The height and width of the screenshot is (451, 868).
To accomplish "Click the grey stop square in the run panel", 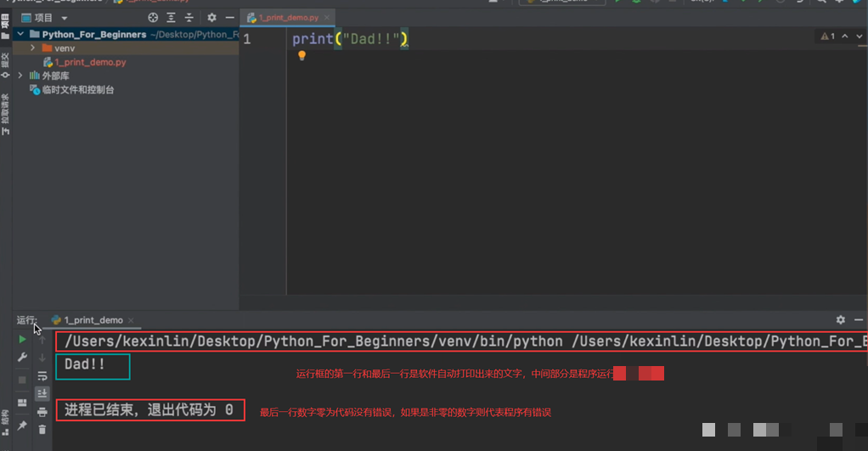I will coord(22,381).
